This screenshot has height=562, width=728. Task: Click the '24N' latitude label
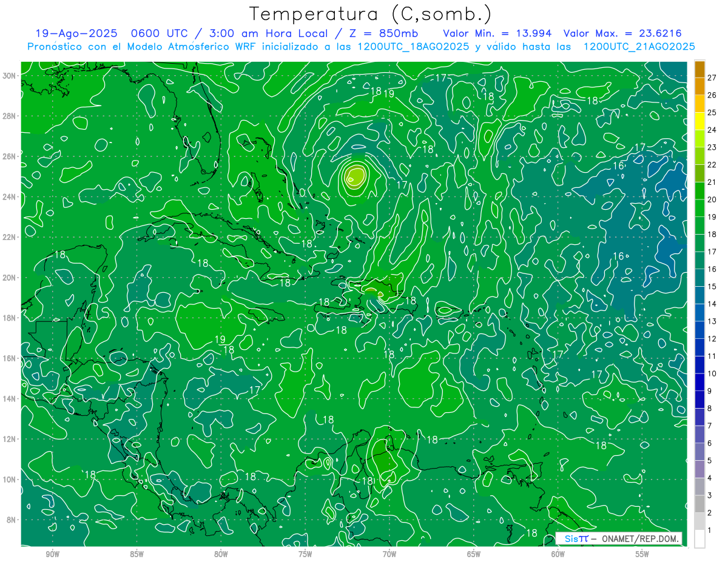coord(10,197)
